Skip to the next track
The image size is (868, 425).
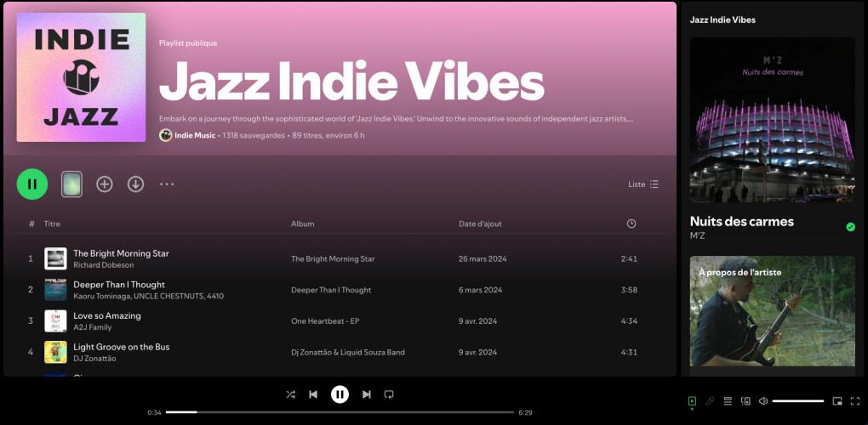coord(366,394)
